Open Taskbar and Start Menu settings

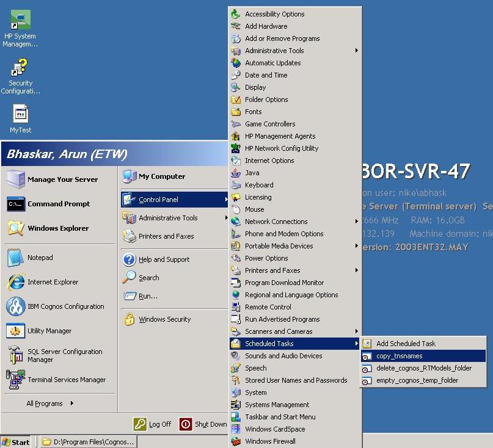click(295, 417)
